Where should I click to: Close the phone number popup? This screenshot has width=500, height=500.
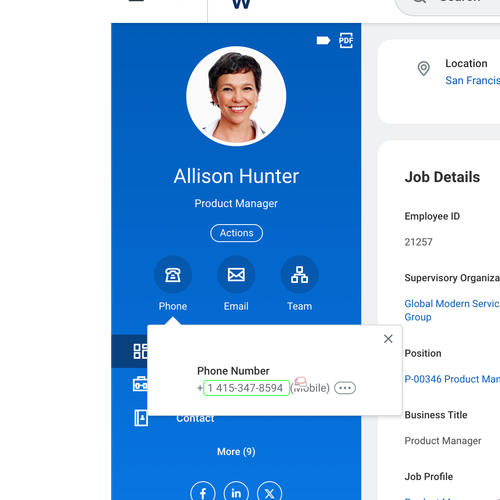coord(388,339)
